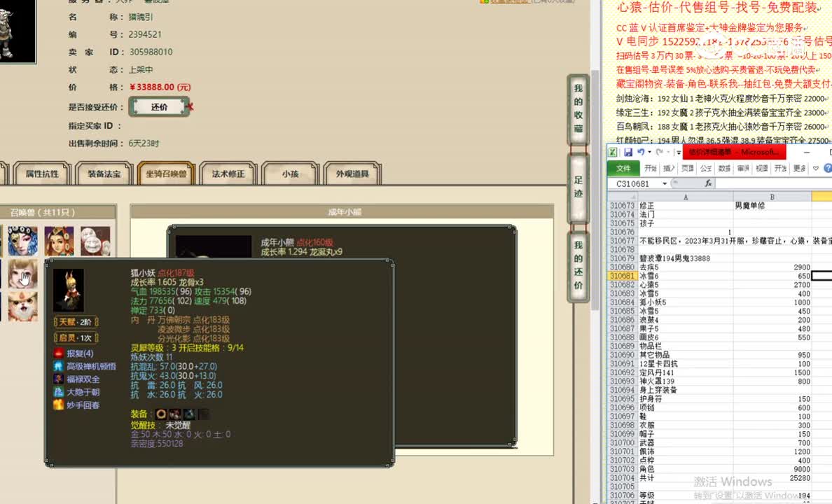Screen dimensions: 832x504
Task: Click the Excel formula bar input
Action: point(774,183)
